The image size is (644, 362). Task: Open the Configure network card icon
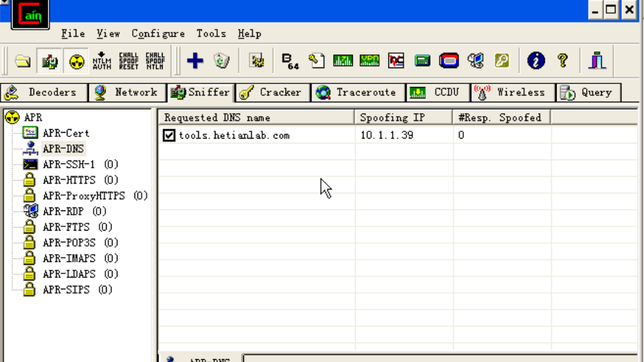(x=257, y=61)
